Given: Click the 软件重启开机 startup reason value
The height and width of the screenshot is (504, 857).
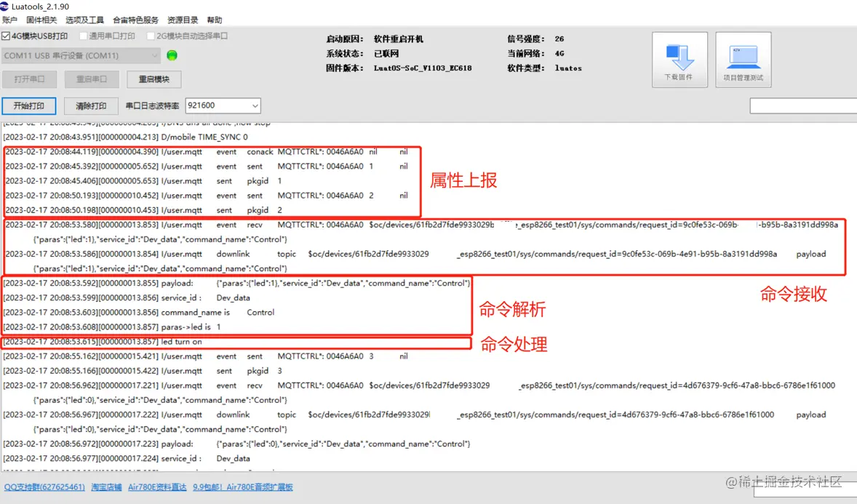Looking at the screenshot, I should [399, 39].
